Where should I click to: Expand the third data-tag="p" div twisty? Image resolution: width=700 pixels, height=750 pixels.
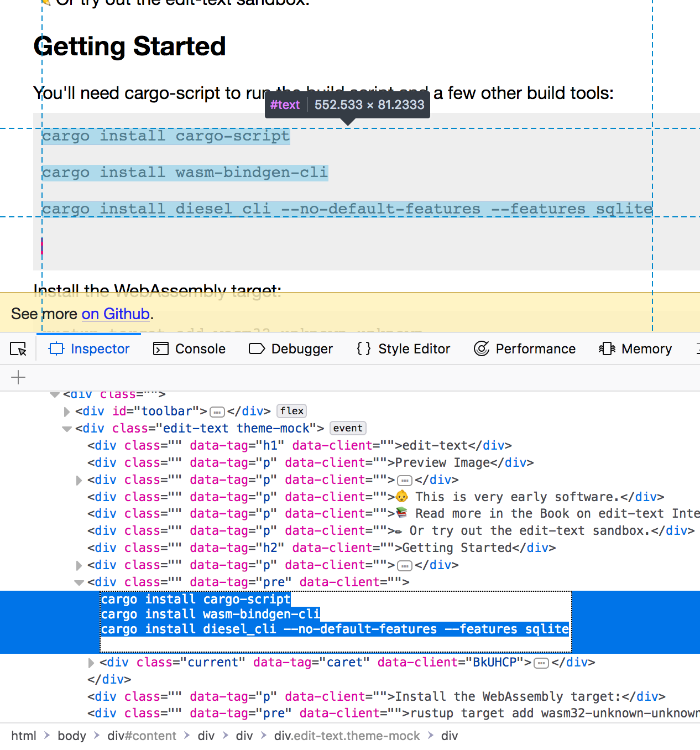[79, 480]
